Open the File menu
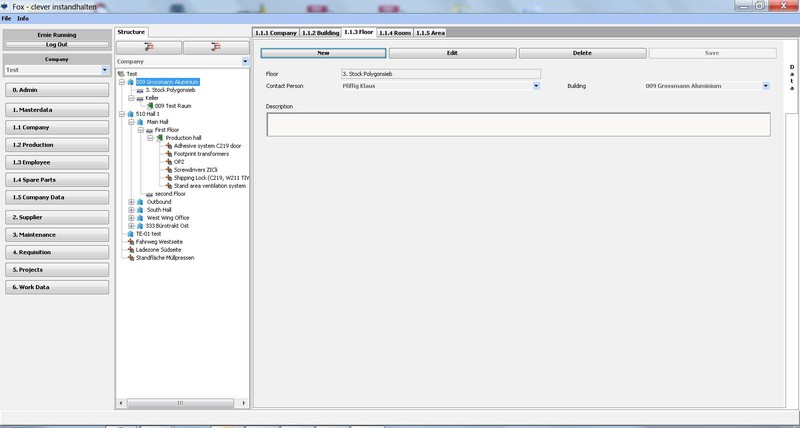 [6, 19]
